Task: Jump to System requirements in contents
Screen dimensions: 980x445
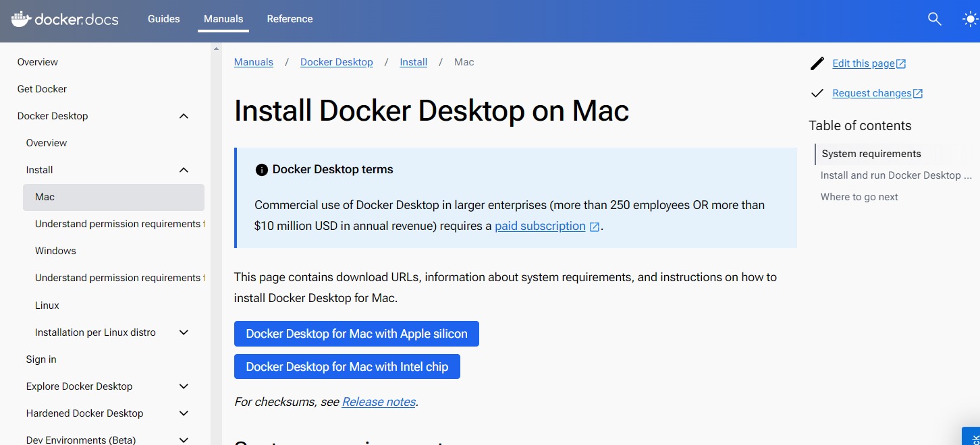Action: point(871,154)
